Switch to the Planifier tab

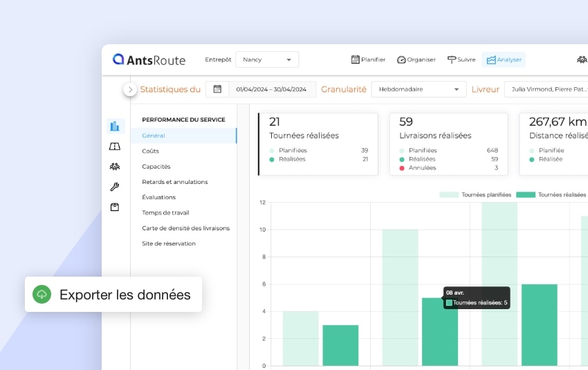368,59
